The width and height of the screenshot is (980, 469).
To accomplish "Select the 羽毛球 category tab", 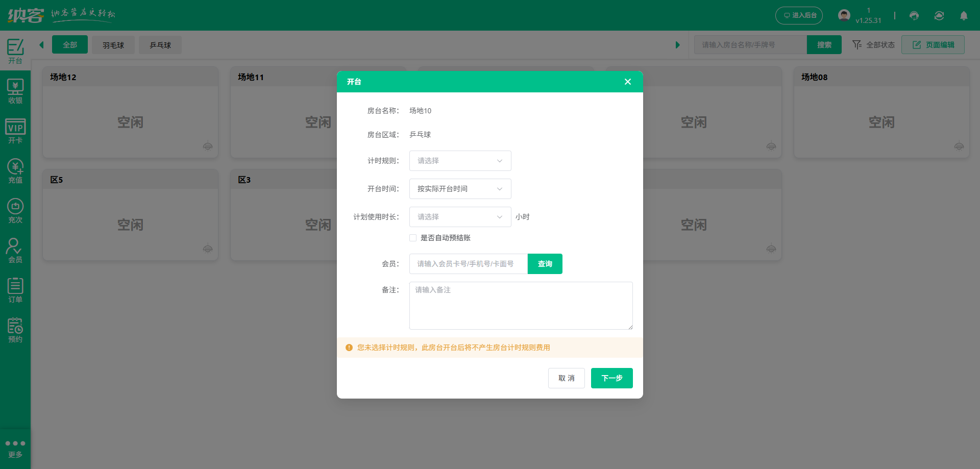I will (x=113, y=45).
